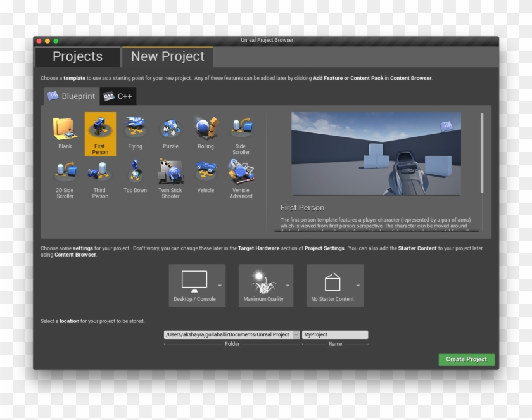Choose the Twin Stick Shooter template
The width and height of the screenshot is (532, 420).
coord(170,179)
